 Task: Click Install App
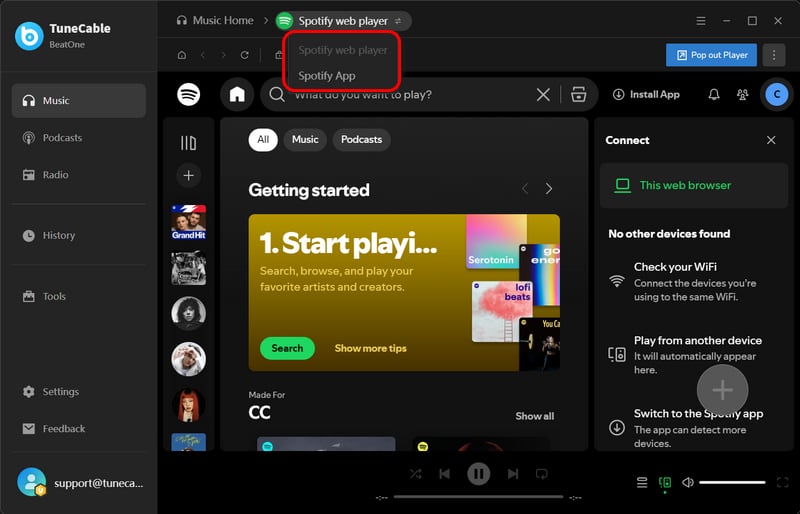(646, 94)
